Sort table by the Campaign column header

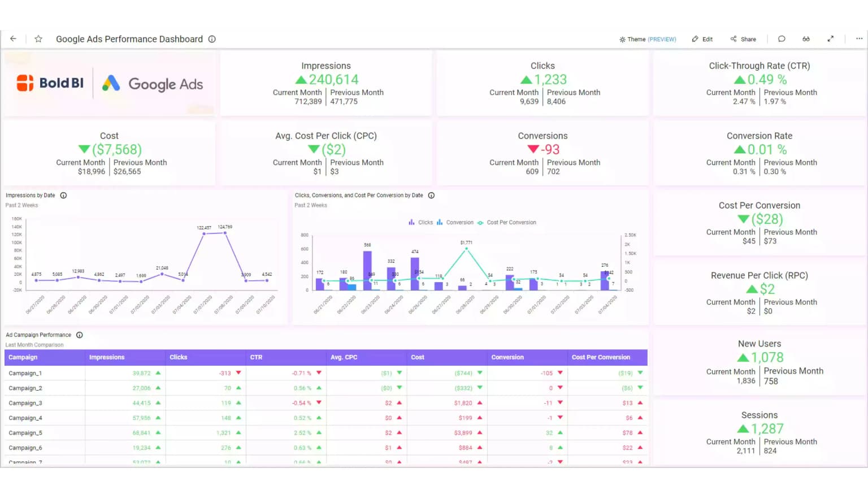point(23,357)
